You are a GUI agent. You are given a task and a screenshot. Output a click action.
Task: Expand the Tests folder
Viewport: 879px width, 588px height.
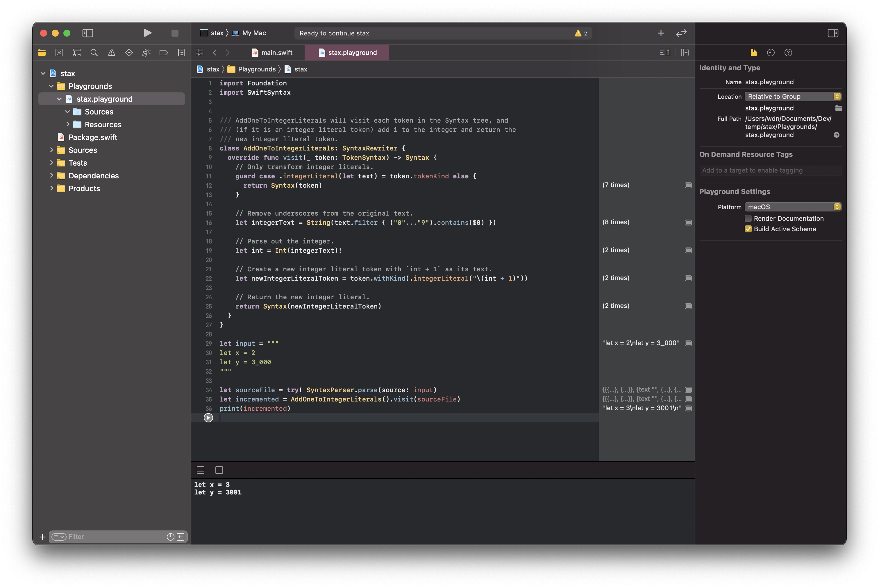coord(51,162)
